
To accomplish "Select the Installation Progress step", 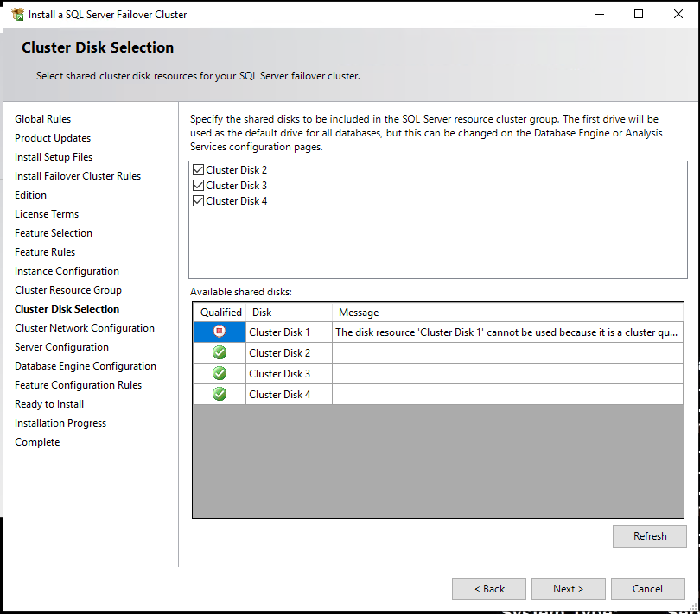I will [60, 423].
